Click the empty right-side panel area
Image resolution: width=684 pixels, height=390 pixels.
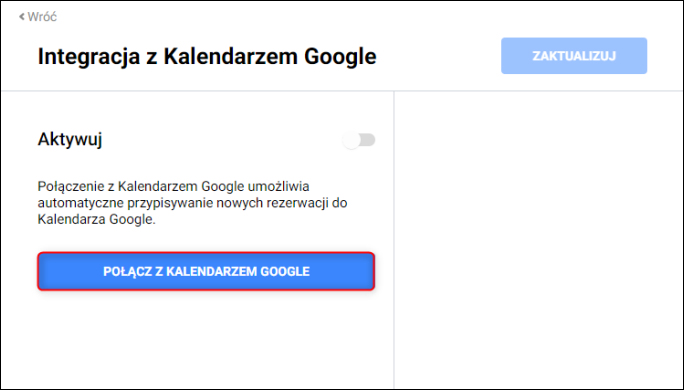(x=539, y=240)
